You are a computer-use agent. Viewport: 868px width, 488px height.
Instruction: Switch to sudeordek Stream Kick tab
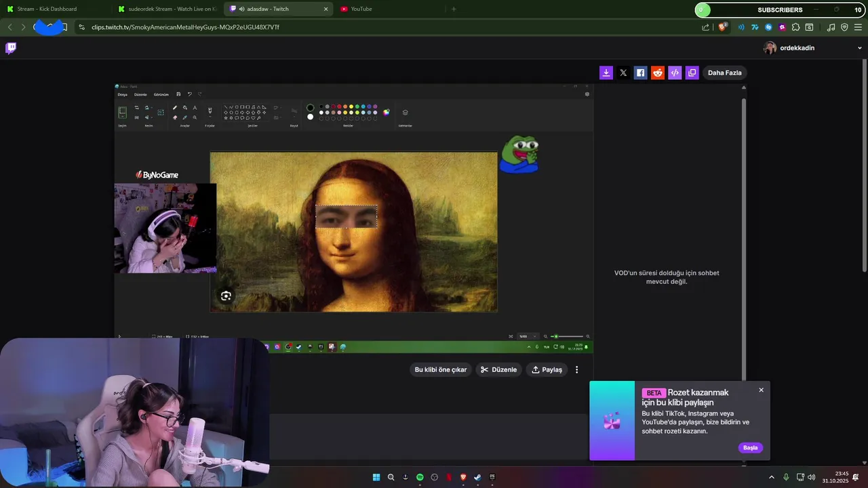pos(167,9)
